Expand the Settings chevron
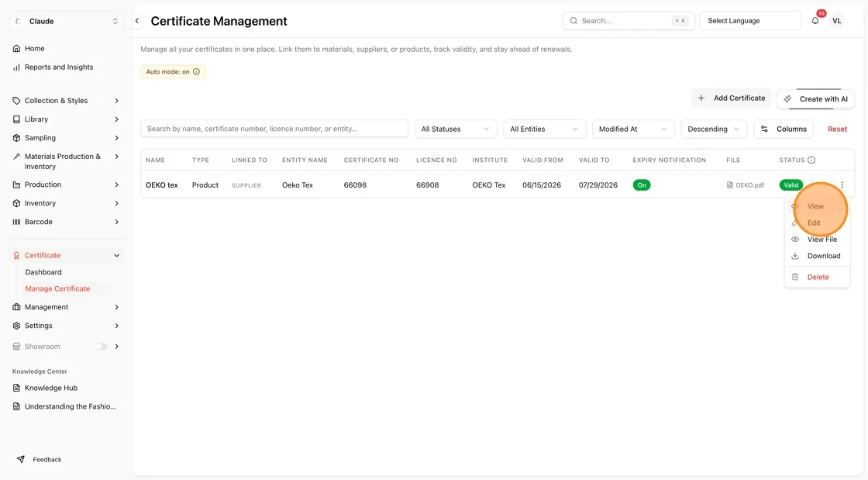 point(117,326)
